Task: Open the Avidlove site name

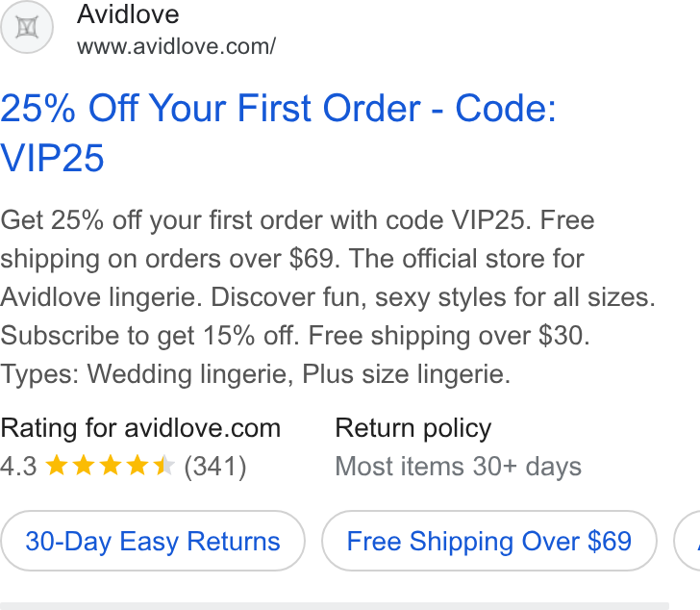Action: (128, 14)
